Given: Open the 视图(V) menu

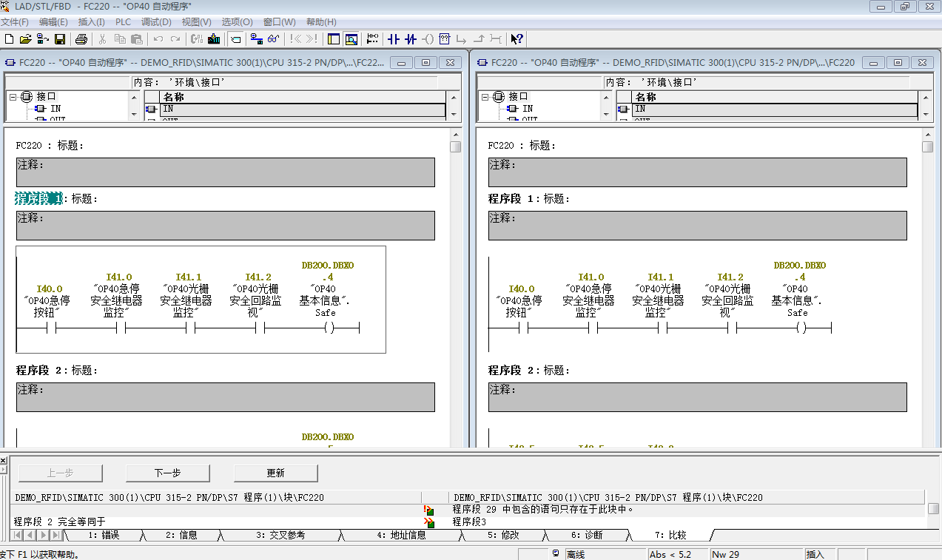Looking at the screenshot, I should pos(196,22).
